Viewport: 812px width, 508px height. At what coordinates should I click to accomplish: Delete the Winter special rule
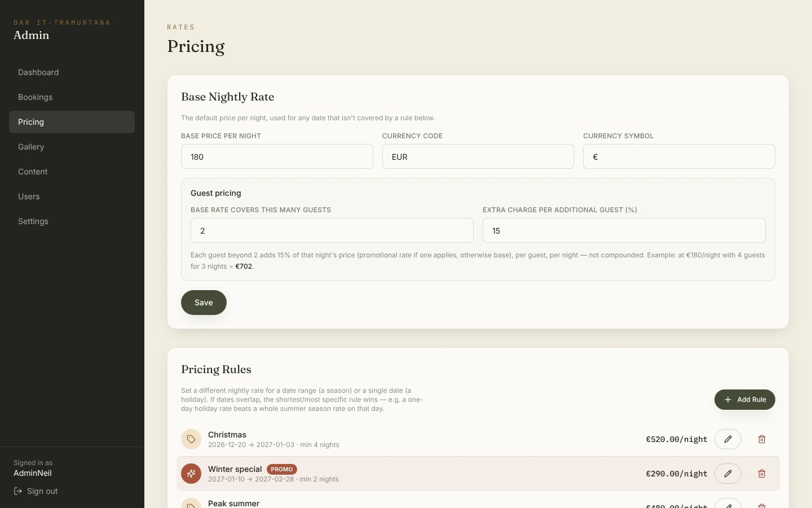click(x=762, y=474)
